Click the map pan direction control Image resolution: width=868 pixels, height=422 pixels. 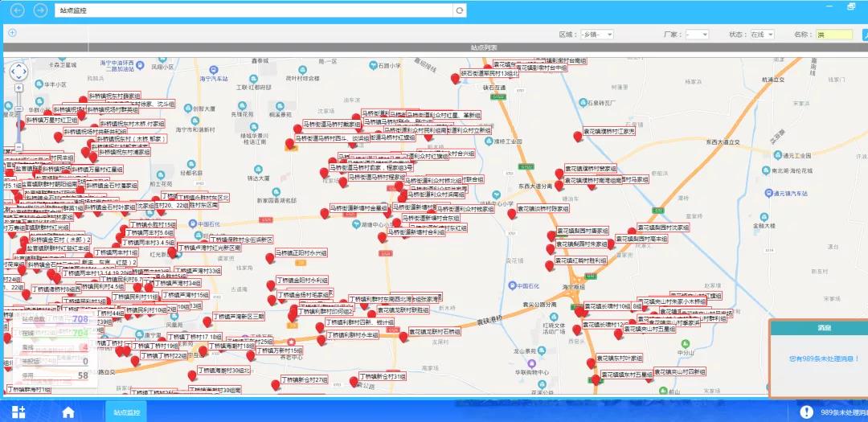[18, 72]
